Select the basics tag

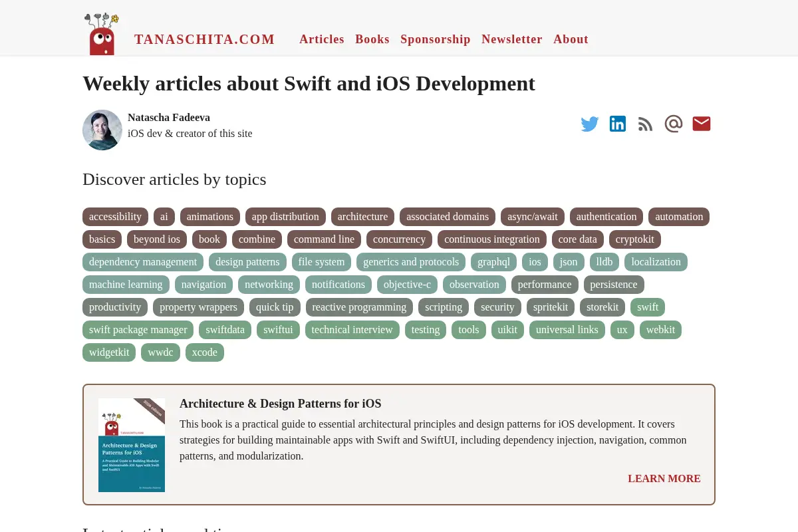(102, 239)
